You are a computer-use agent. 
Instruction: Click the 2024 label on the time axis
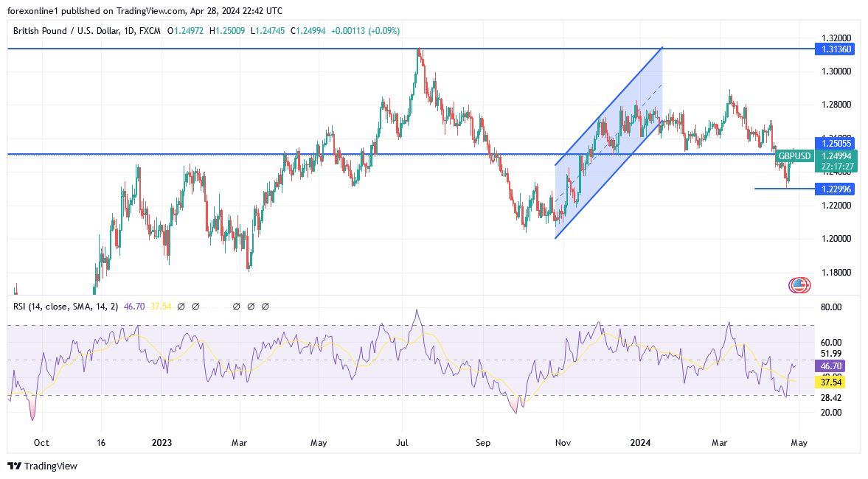point(639,443)
